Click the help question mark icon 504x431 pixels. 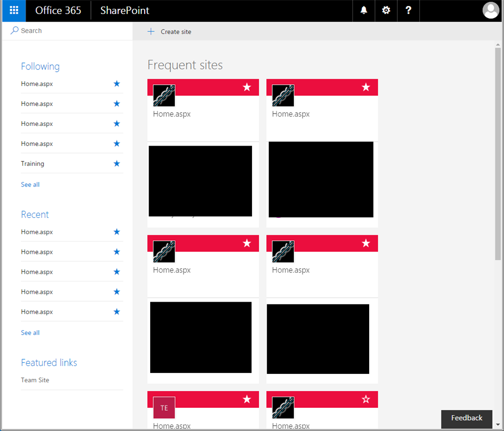(408, 10)
